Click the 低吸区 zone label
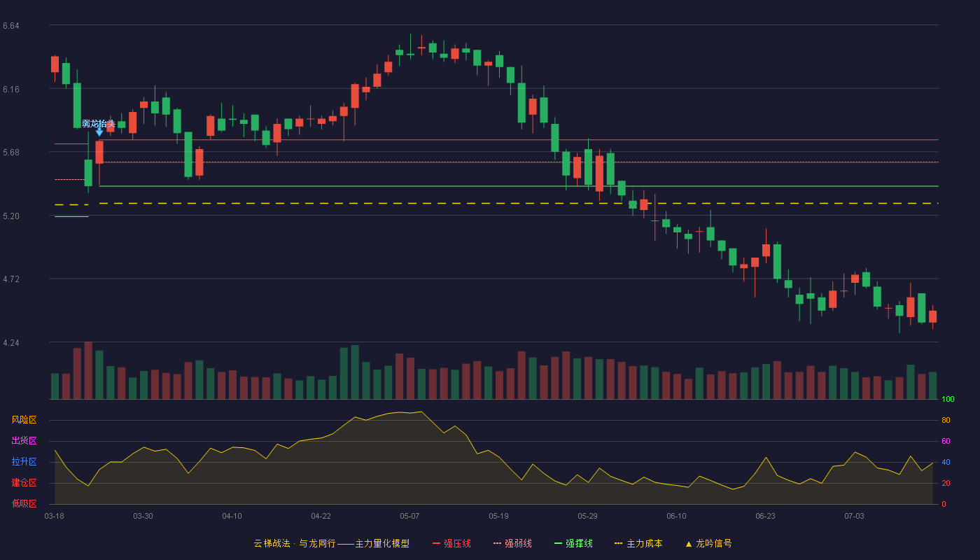Image resolution: width=980 pixels, height=560 pixels. pos(24,503)
